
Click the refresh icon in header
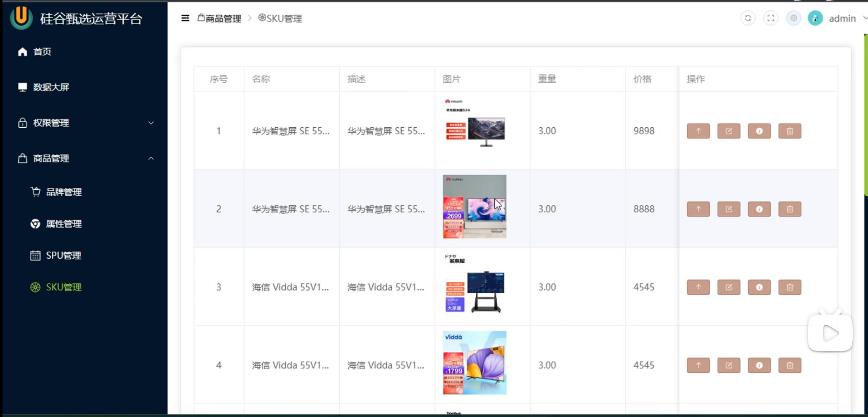click(748, 18)
